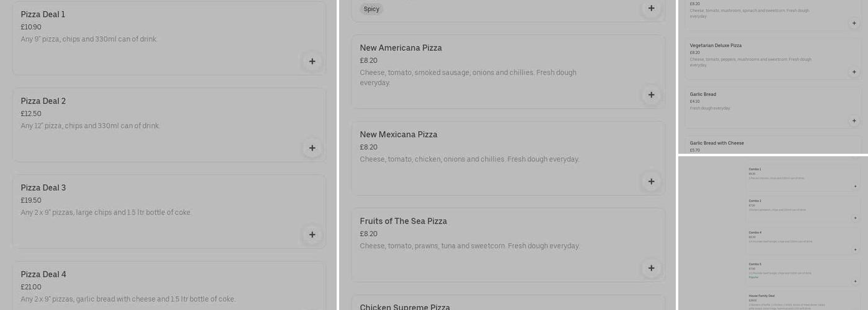The height and width of the screenshot is (310, 868).
Task: Add Pizza Deal 1 to basket
Action: (312, 61)
